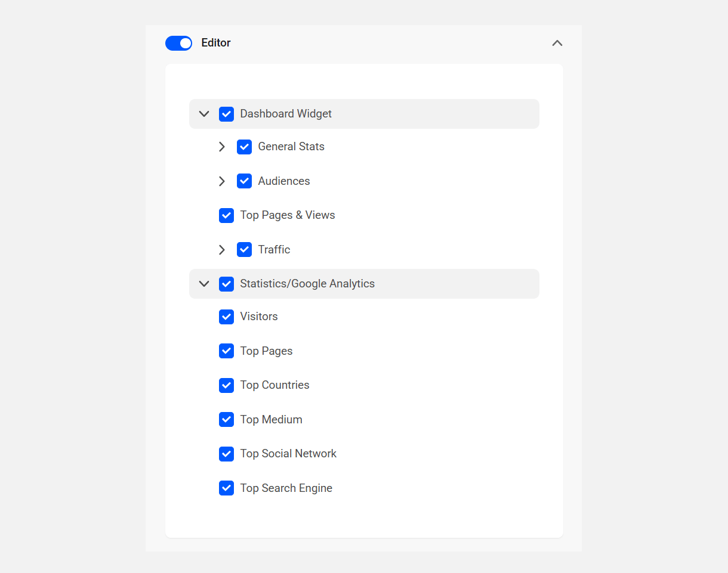Uncheck the Audiences checkbox

[244, 181]
